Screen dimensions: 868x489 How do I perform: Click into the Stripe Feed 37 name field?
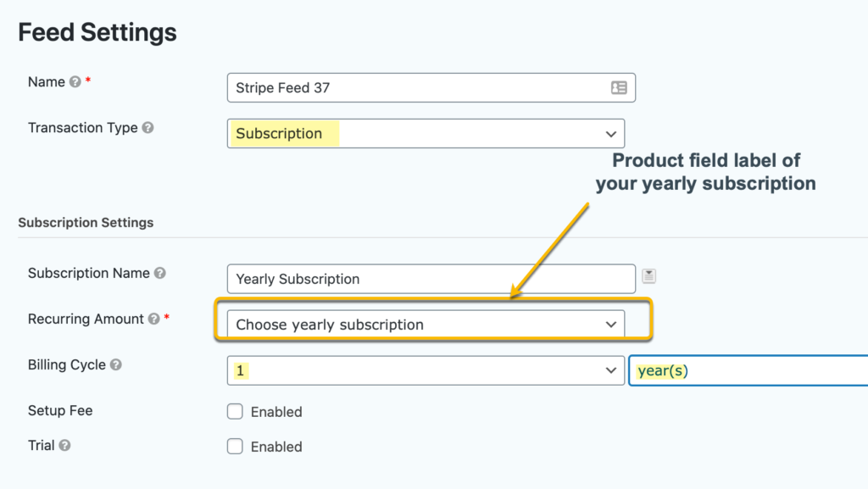(x=431, y=87)
